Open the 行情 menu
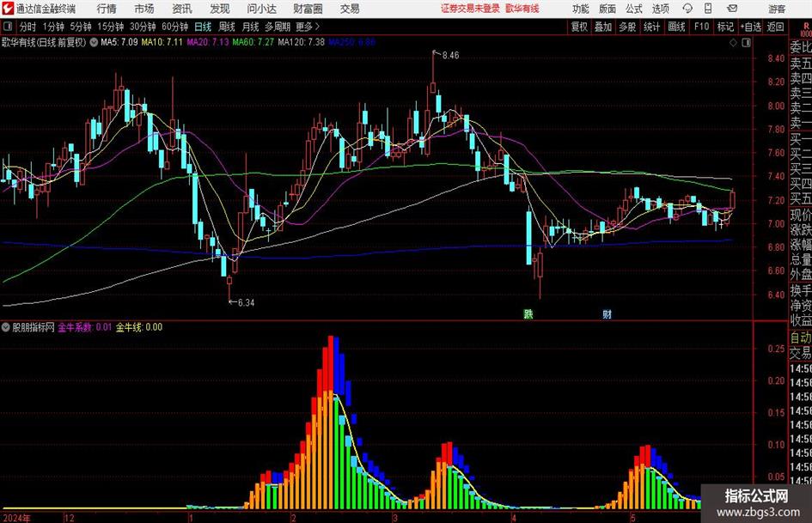The width and height of the screenshot is (812, 523). tap(107, 9)
